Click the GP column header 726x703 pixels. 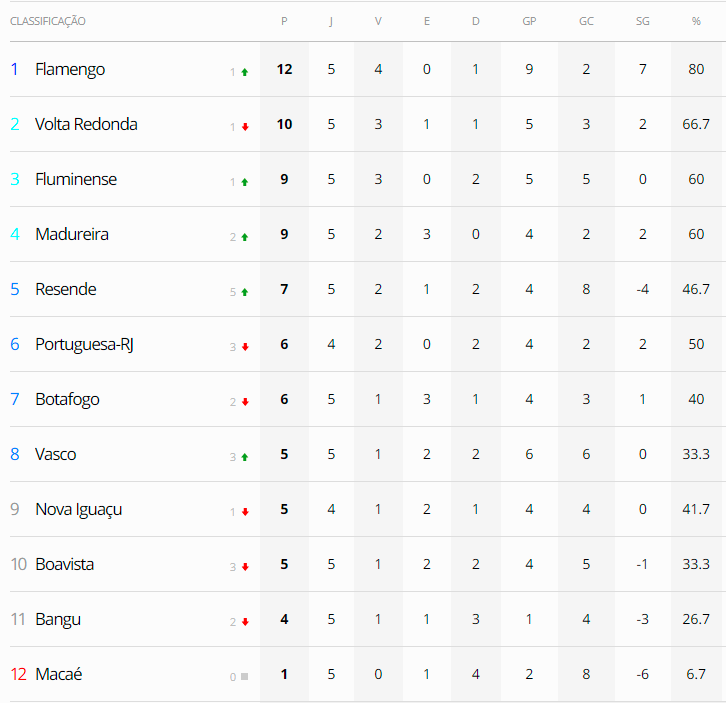point(529,21)
